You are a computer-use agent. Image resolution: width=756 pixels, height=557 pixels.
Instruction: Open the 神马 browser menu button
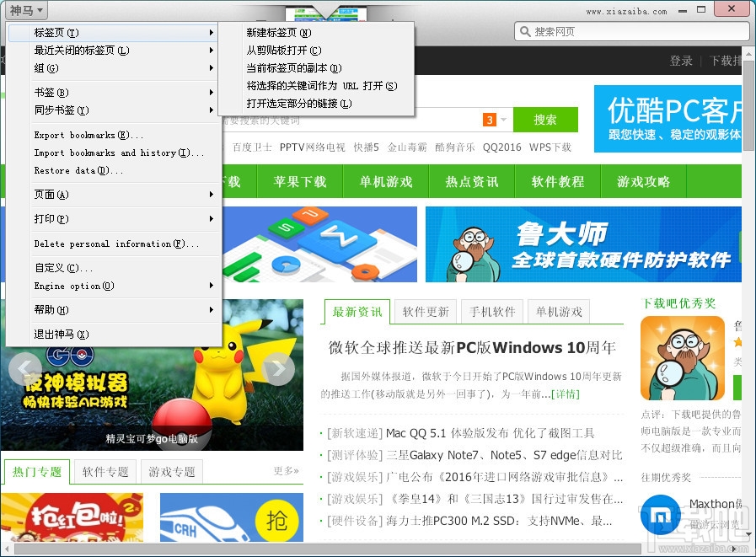click(x=25, y=8)
